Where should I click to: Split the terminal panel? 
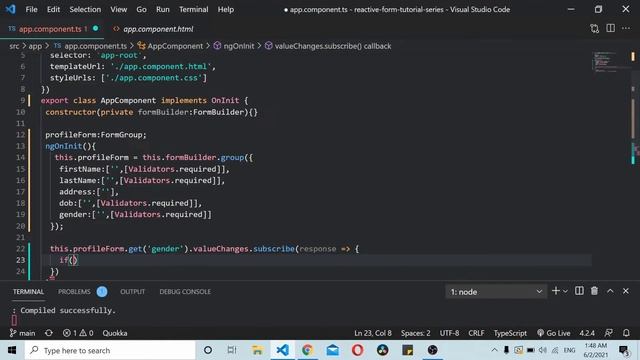pyautogui.click(x=579, y=291)
